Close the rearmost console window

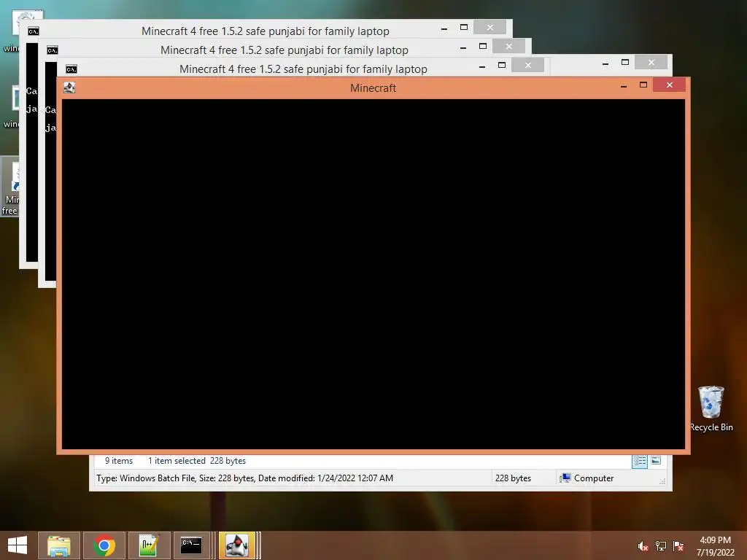click(489, 27)
